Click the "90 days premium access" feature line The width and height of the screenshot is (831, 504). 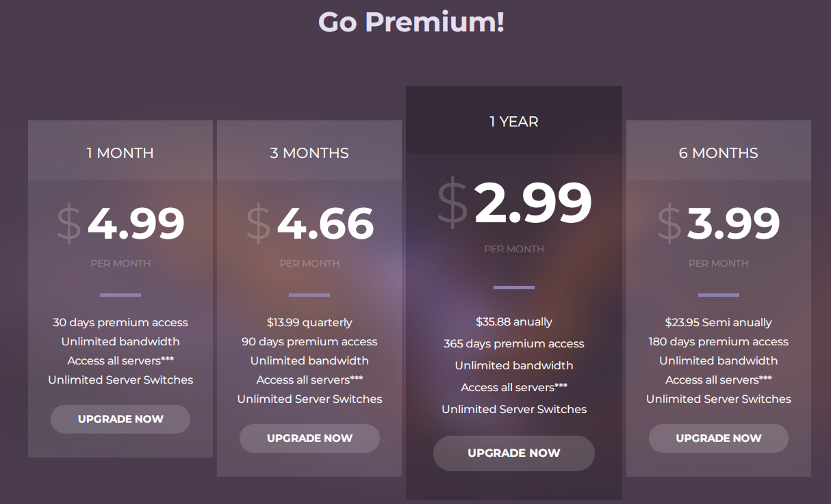(x=309, y=341)
